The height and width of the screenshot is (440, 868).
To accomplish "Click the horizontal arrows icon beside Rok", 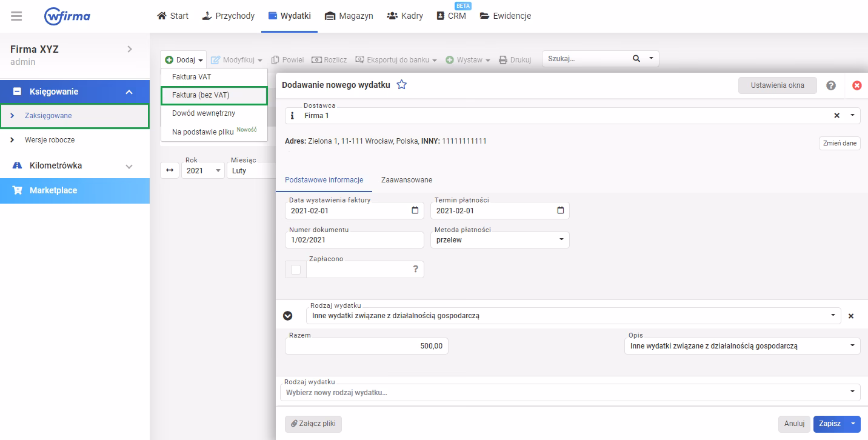I will point(170,171).
